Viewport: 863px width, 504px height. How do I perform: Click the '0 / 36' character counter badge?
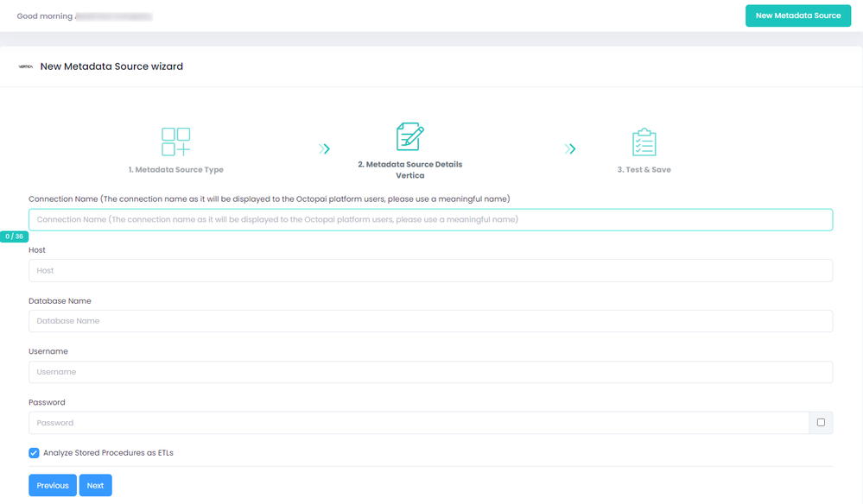[x=15, y=236]
